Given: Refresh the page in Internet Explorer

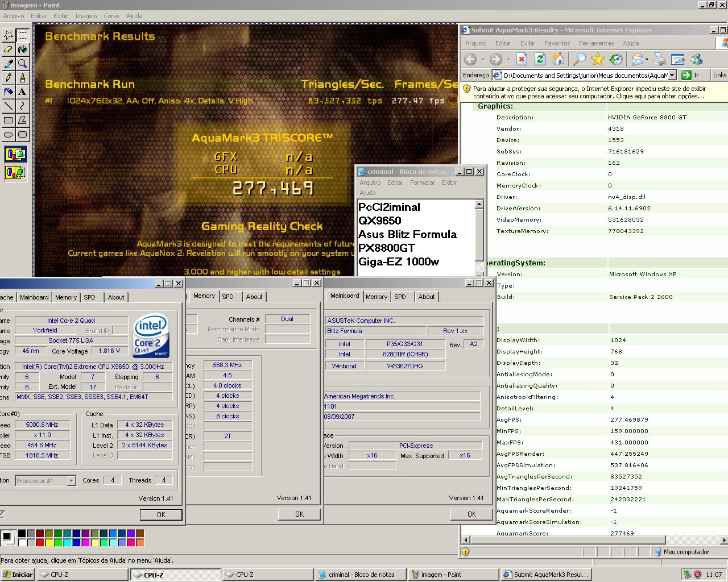Looking at the screenshot, I should click(x=540, y=59).
